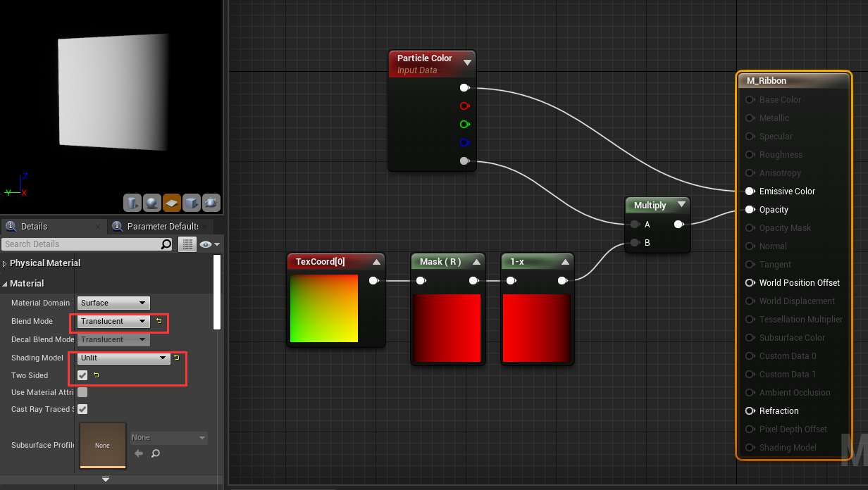Open the Blend Mode dropdown
Screen dimensions: 868x490
113,321
